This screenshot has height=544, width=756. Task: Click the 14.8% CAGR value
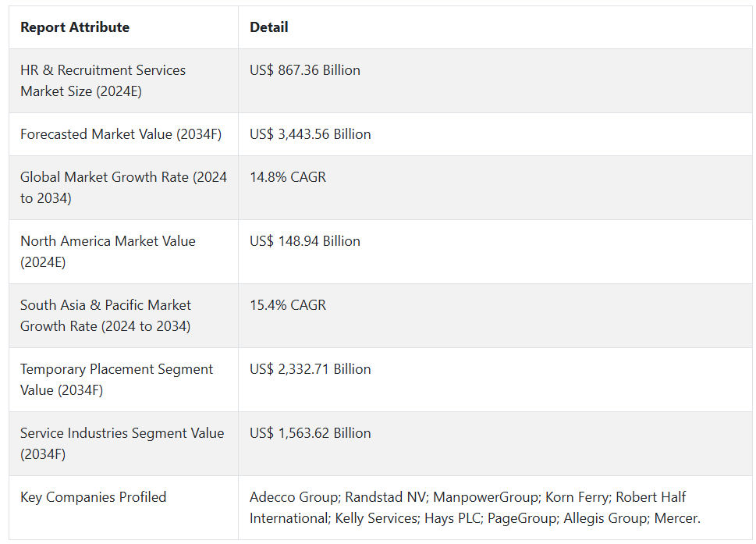pyautogui.click(x=288, y=177)
